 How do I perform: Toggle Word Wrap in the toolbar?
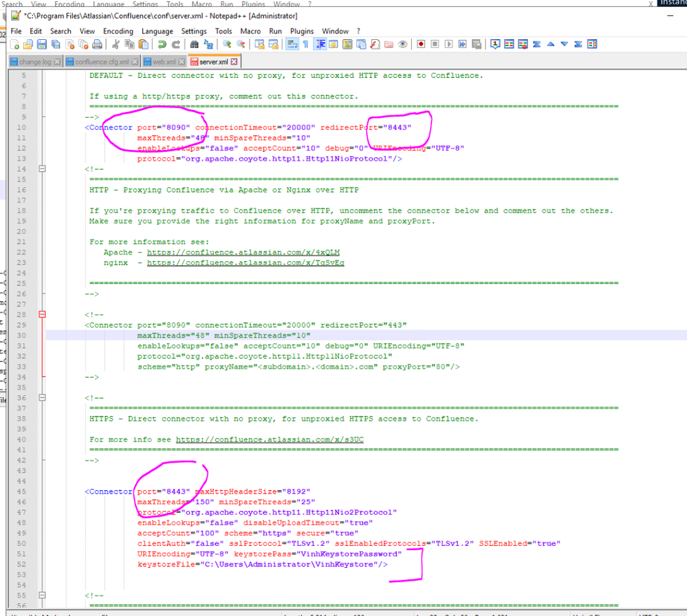point(292,44)
